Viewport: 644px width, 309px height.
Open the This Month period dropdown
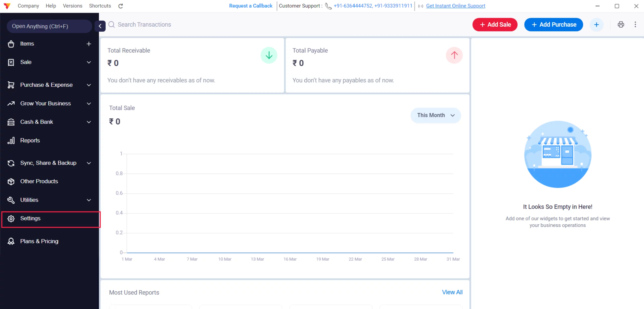pyautogui.click(x=435, y=115)
